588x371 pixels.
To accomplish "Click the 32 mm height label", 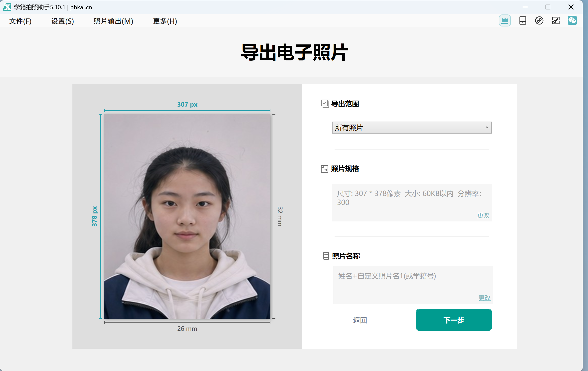I will [280, 216].
